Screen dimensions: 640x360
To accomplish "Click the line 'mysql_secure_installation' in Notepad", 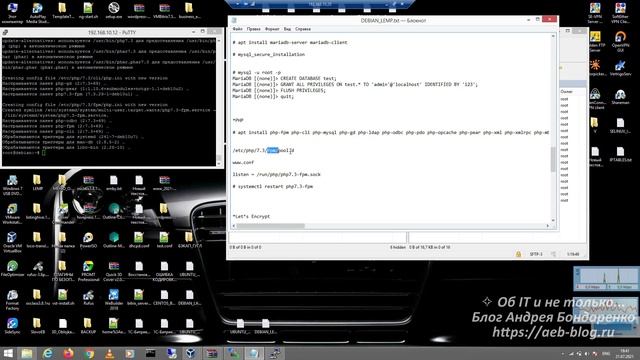I will (x=269, y=54).
